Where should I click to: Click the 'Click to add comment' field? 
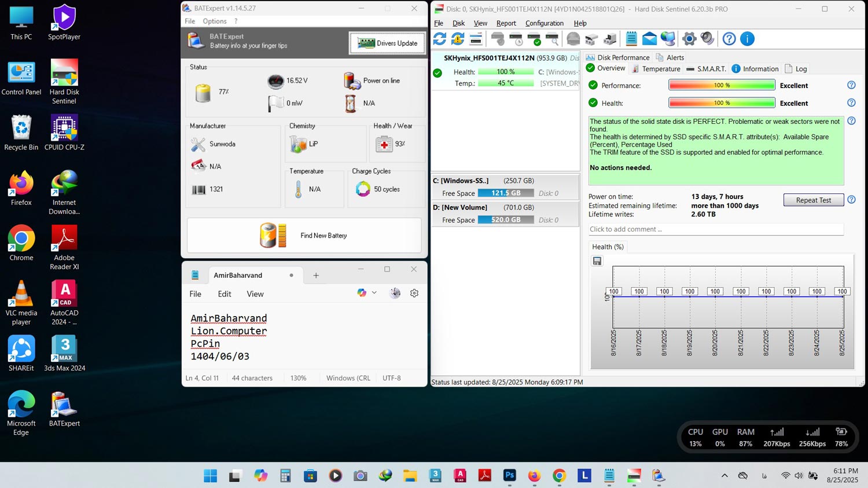(716, 229)
